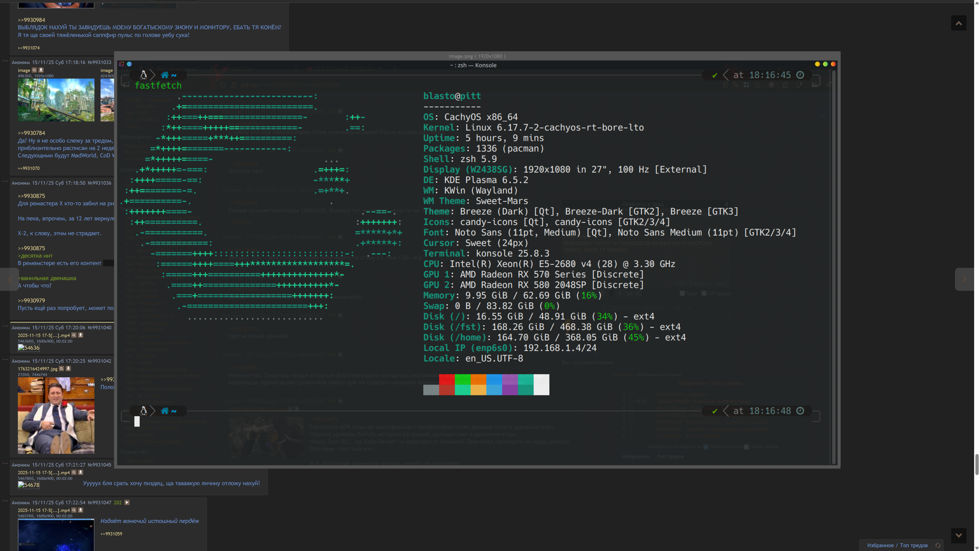Download the mp4 in post №9931045
This screenshot has width=980, height=551.
click(x=81, y=472)
